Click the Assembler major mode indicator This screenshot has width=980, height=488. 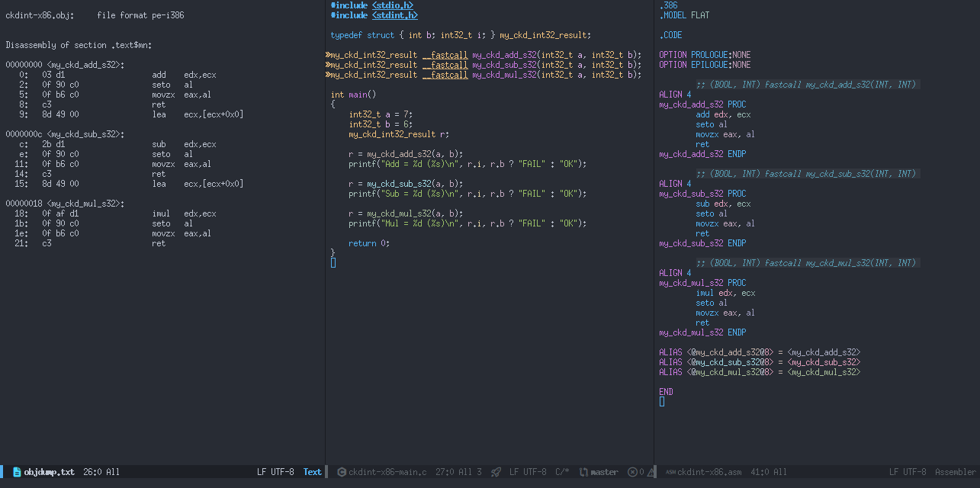click(x=955, y=472)
